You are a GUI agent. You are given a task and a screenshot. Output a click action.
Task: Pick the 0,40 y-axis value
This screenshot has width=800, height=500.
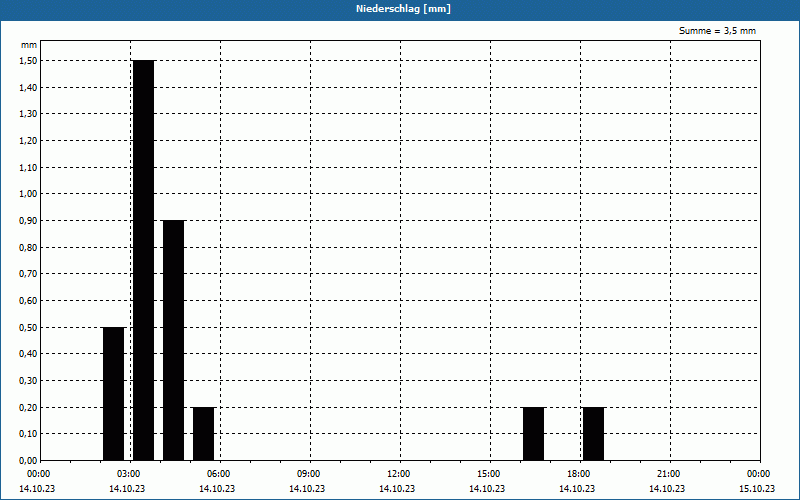click(28, 354)
